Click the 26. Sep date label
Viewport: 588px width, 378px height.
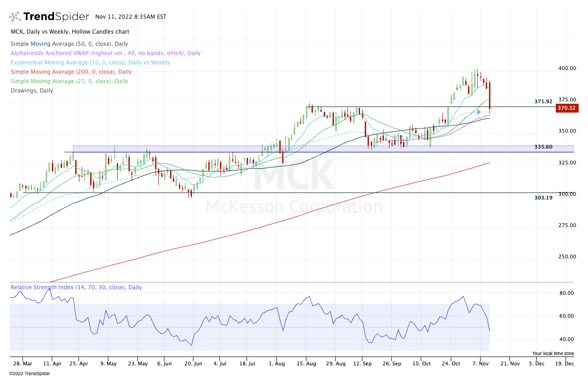coord(392,363)
